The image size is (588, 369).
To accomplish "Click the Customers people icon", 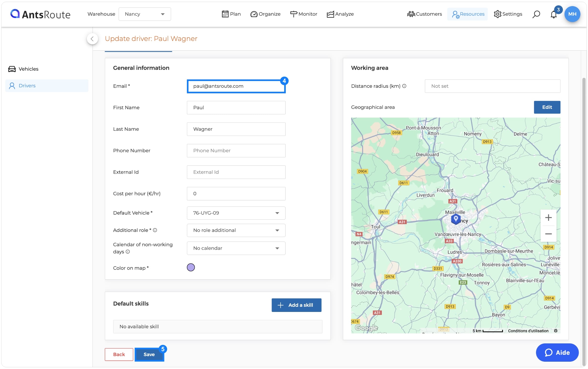I will [411, 14].
